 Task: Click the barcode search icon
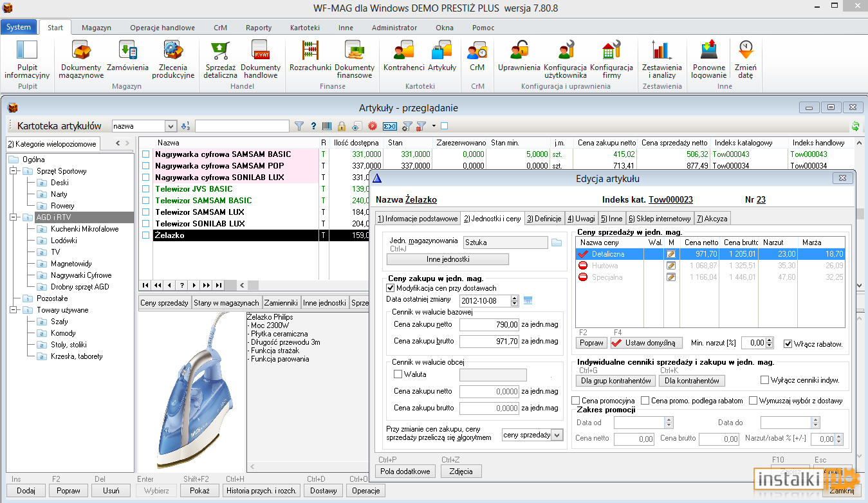click(x=328, y=126)
